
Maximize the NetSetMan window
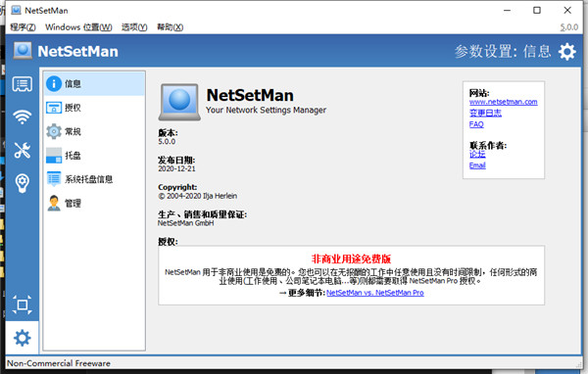[537, 10]
